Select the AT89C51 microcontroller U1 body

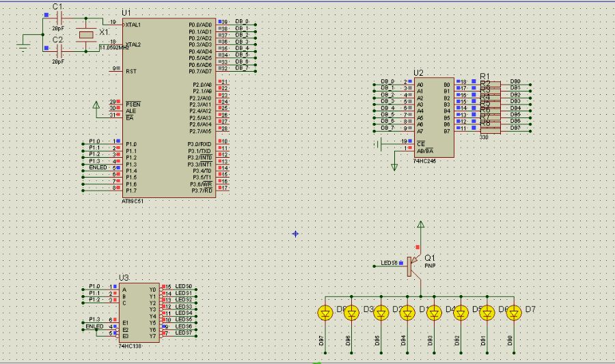(169, 109)
